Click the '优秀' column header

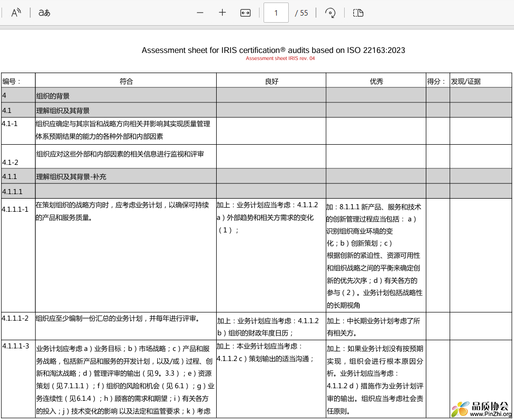point(376,81)
